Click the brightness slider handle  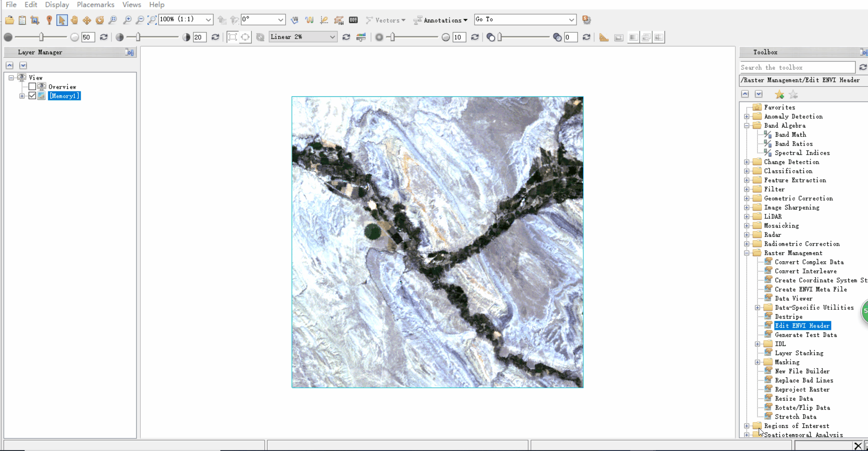[41, 37]
